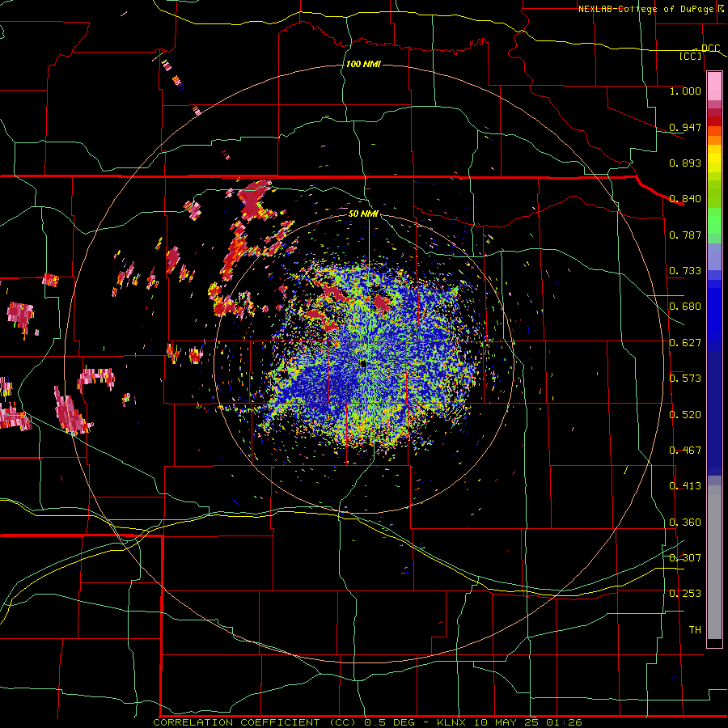
Task: Click the 100 NMI range ring label
Action: tap(363, 64)
